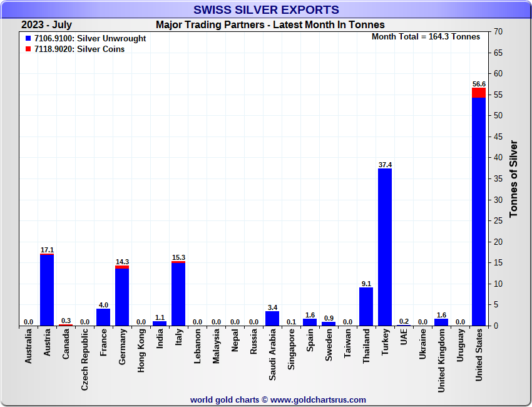This screenshot has height=407, width=532.
Task: Click the Italy bar in the chart
Action: tap(178, 294)
